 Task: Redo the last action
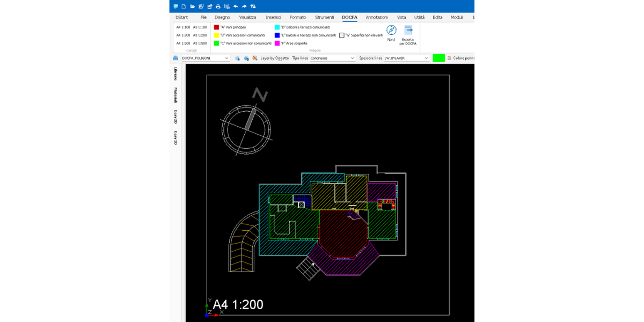coord(244,6)
